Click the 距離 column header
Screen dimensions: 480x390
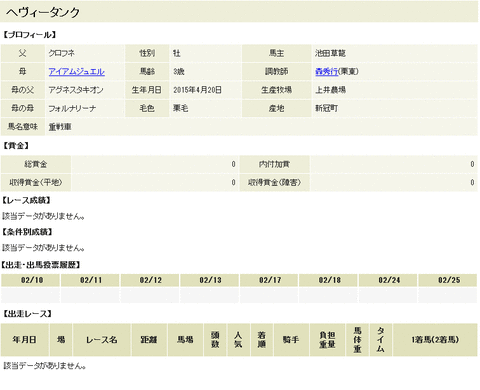pos(149,340)
